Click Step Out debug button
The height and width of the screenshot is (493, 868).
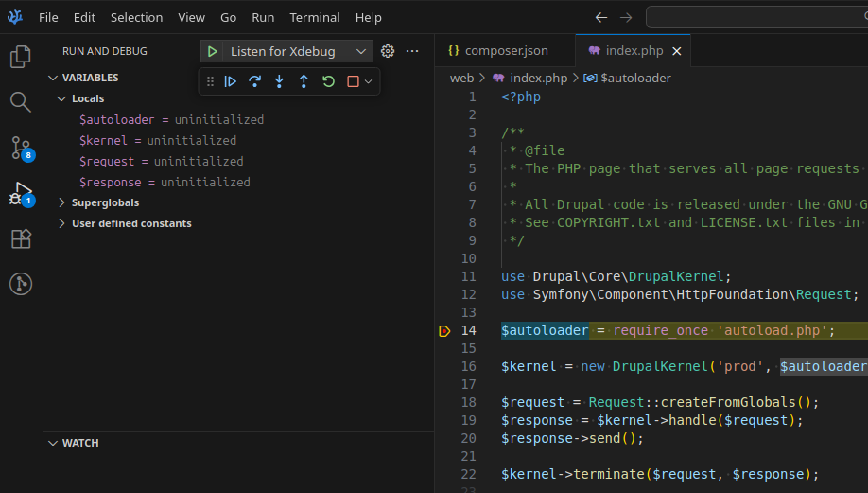coord(304,81)
